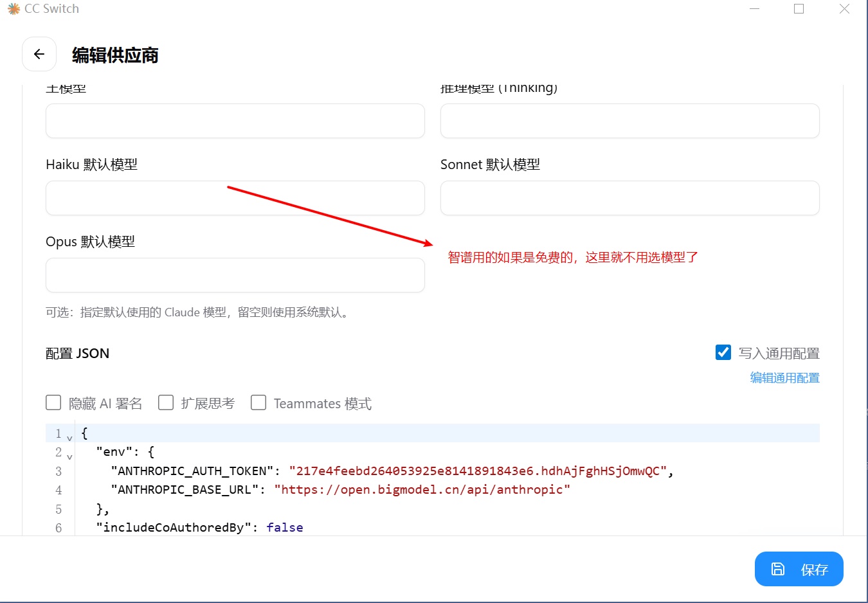
Task: Uncheck the 写入通用配置 checkbox
Action: (x=723, y=352)
